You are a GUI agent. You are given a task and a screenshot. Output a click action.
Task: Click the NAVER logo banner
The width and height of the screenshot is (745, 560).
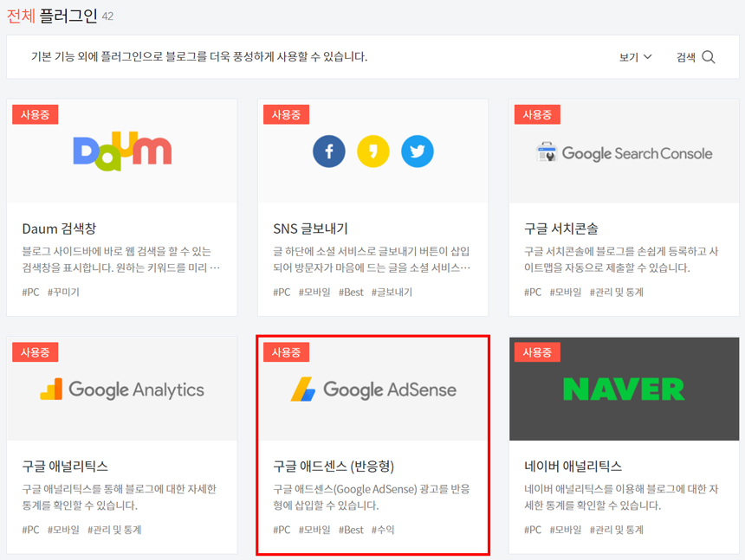624,389
